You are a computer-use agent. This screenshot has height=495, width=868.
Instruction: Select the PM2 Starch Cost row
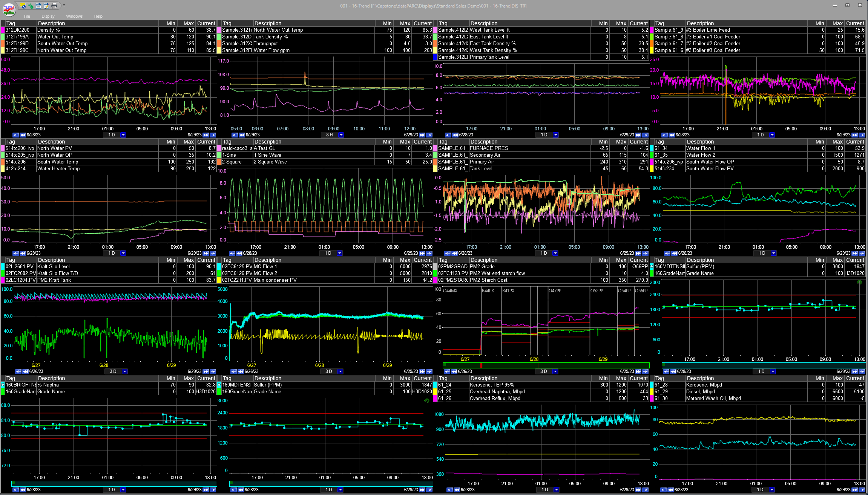click(x=541, y=280)
